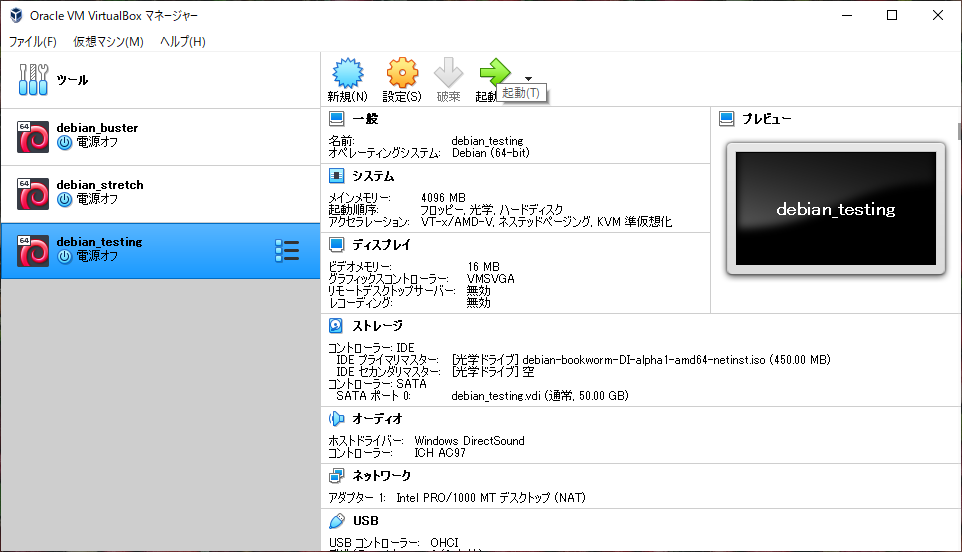The height and width of the screenshot is (552, 962).
Task: Open Settings (設定) gear icon
Action: point(402,73)
